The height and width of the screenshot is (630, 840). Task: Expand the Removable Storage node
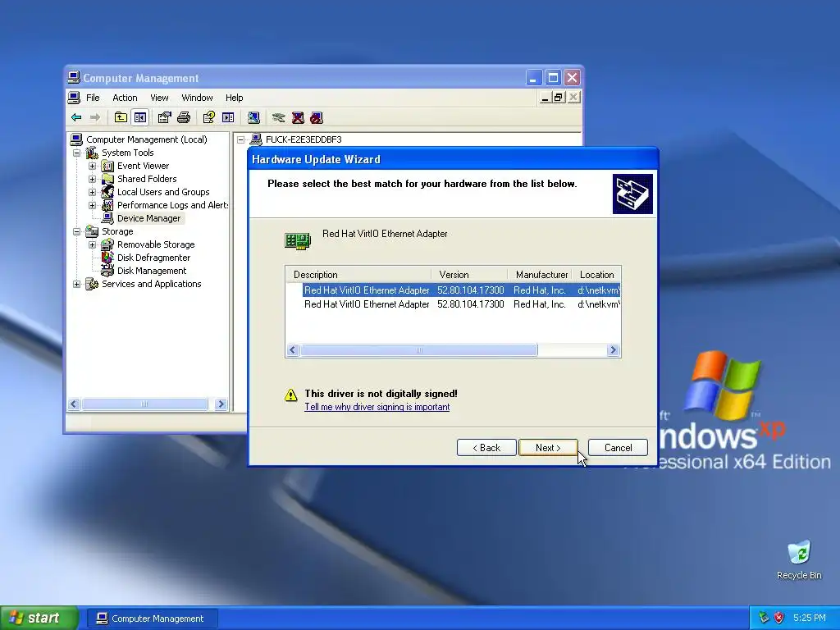tap(92, 244)
